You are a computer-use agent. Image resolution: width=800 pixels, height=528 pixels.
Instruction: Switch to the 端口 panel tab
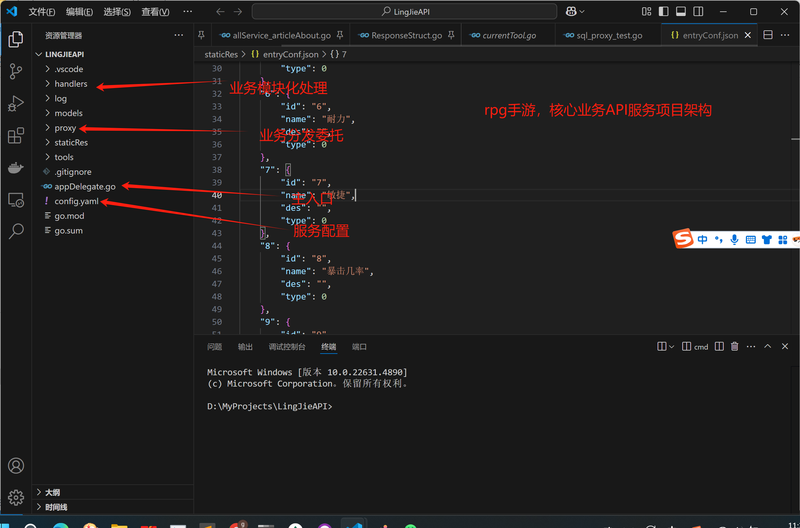pos(359,346)
